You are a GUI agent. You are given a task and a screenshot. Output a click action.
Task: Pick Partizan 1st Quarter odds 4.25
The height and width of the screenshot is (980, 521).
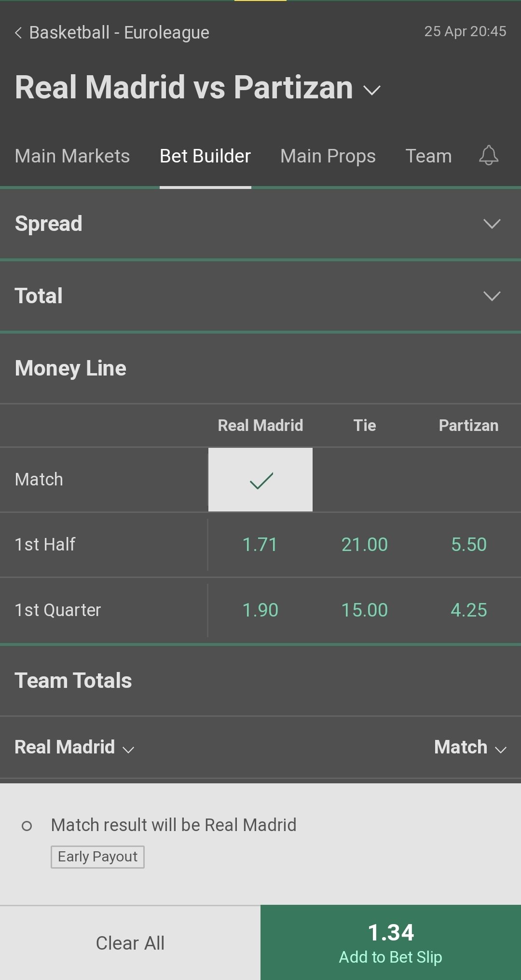coord(468,610)
